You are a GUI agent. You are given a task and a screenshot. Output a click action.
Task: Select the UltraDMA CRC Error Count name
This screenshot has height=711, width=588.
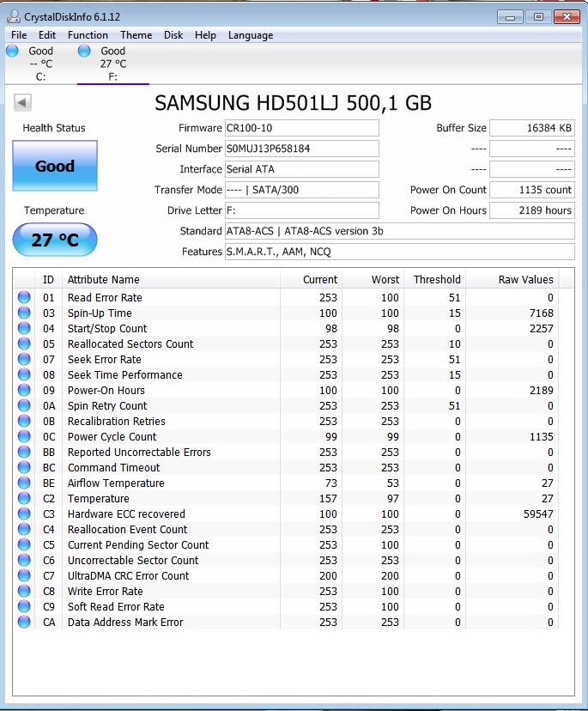[128, 575]
